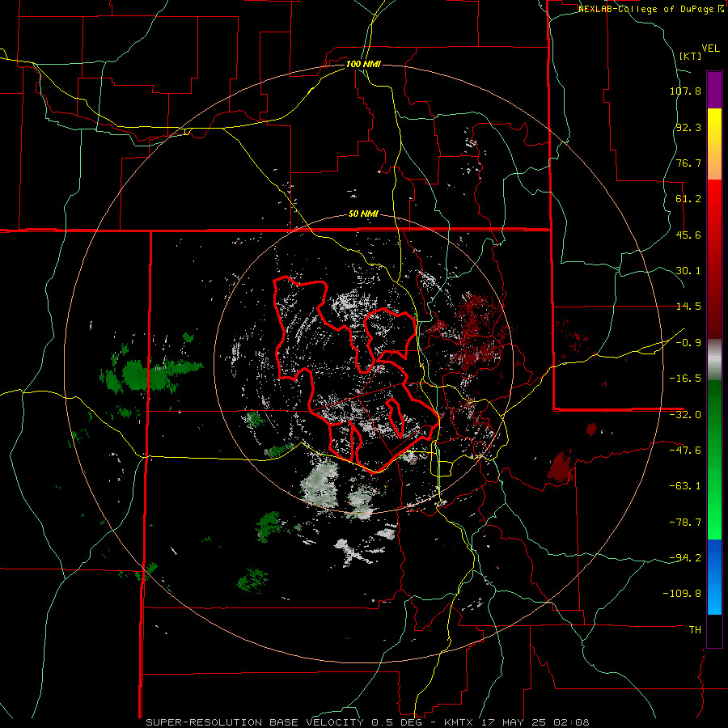Image resolution: width=728 pixels, height=728 pixels.
Task: Click the VEL legend title
Action: pyautogui.click(x=710, y=49)
